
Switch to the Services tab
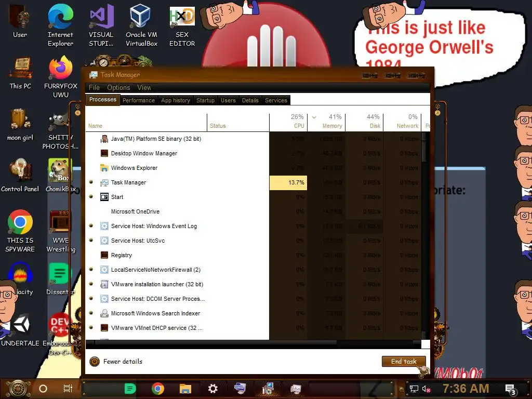click(x=276, y=100)
